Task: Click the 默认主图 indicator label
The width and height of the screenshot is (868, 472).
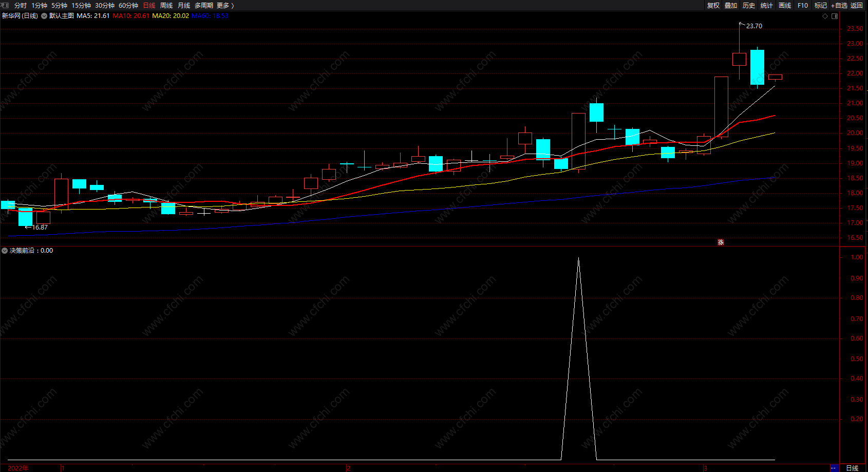Action: pyautogui.click(x=62, y=16)
